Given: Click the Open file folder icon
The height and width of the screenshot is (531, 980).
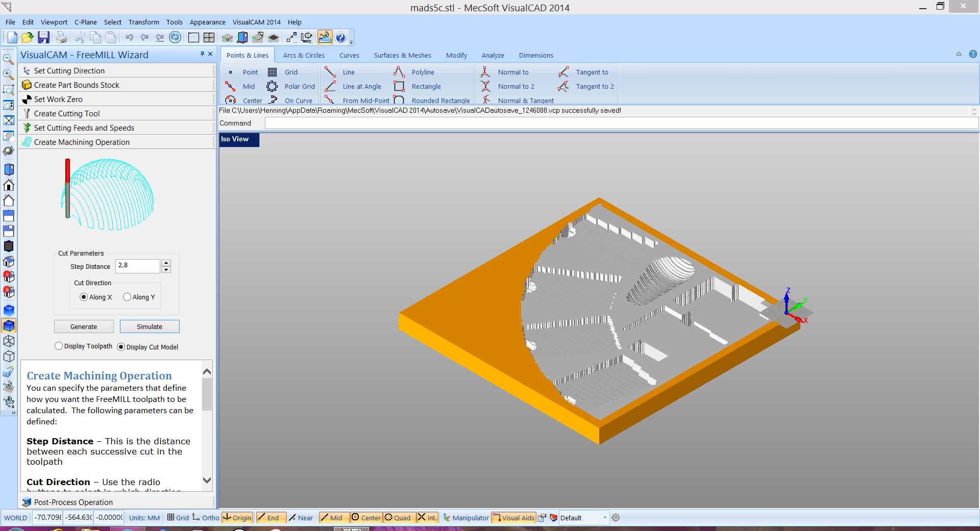Looking at the screenshot, I should (x=28, y=37).
